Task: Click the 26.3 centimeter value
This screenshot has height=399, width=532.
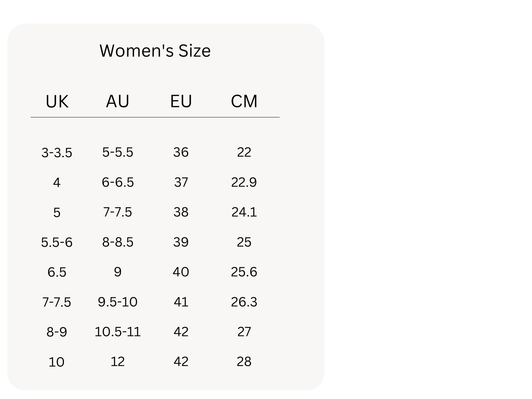Action: [x=244, y=302]
